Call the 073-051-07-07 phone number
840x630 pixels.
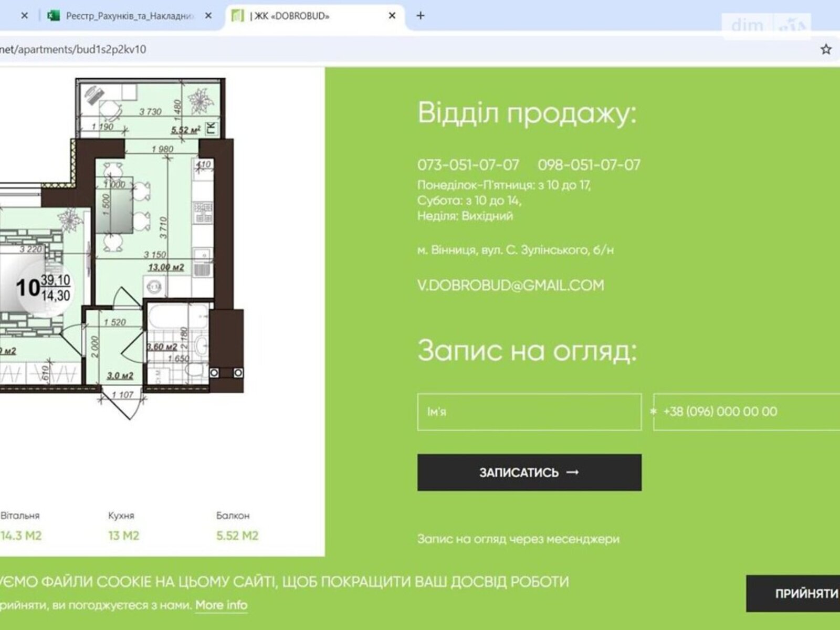[x=468, y=165]
